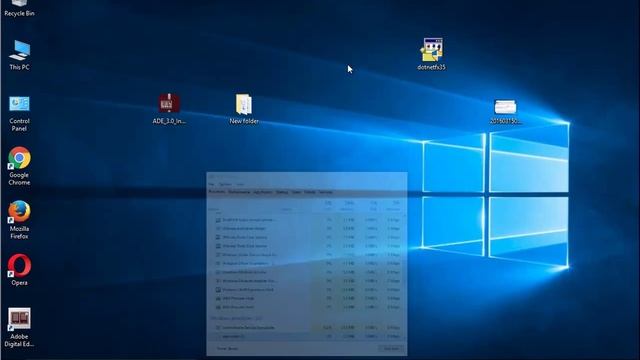Click Fewer details link in Task Manager

(x=227, y=349)
